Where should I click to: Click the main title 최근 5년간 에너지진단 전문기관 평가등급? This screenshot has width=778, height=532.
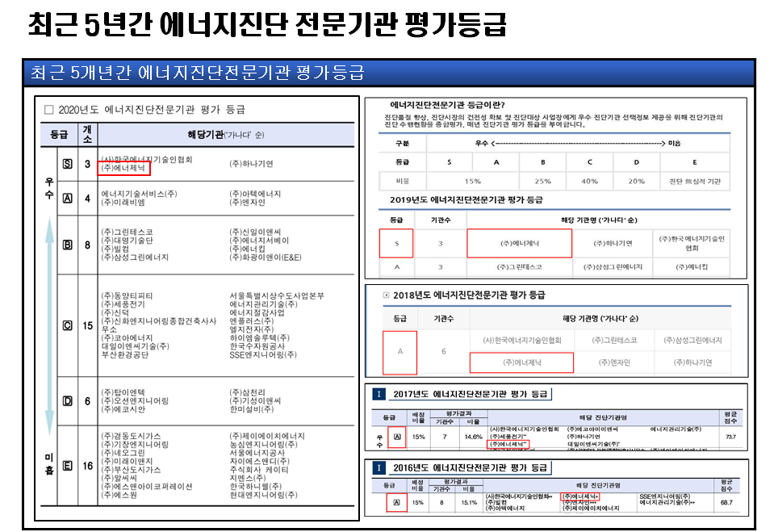click(x=267, y=25)
